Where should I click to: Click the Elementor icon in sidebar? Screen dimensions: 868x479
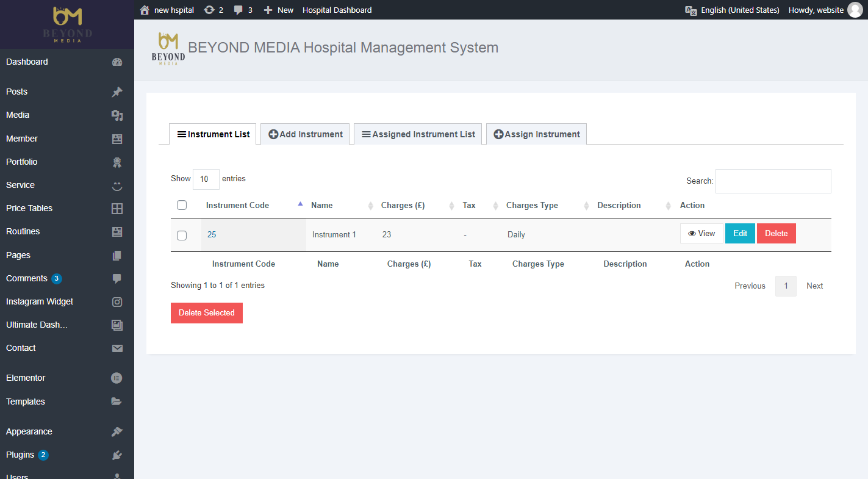(117, 378)
